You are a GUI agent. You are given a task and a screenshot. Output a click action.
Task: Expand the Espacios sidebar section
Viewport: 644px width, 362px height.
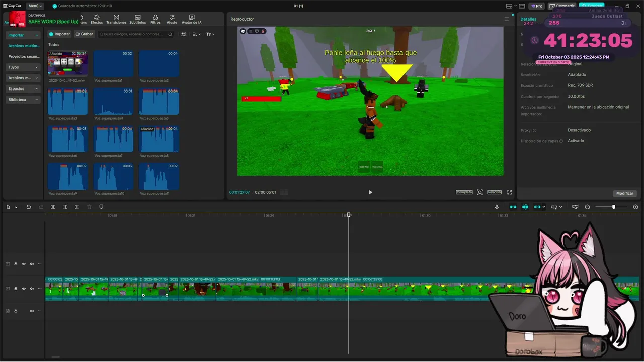23,88
